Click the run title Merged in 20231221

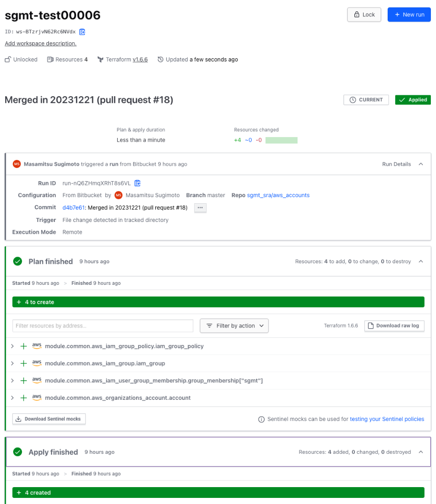(x=89, y=100)
